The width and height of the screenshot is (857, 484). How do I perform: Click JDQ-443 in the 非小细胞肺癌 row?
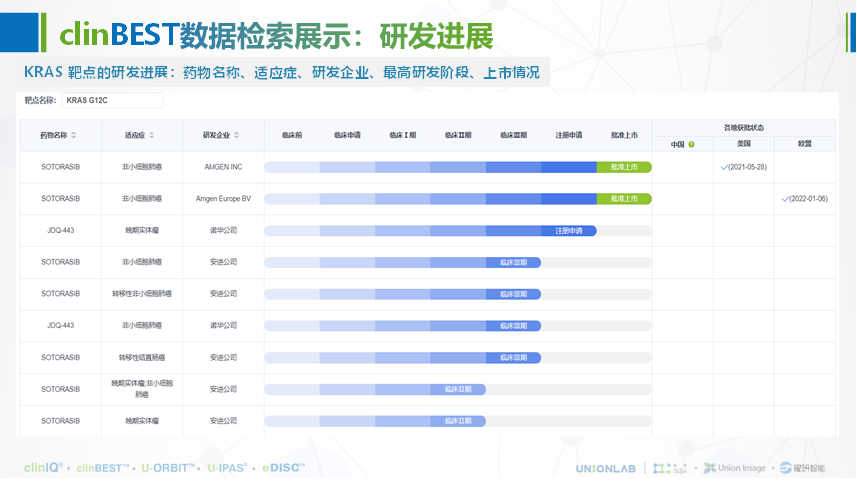coord(61,326)
